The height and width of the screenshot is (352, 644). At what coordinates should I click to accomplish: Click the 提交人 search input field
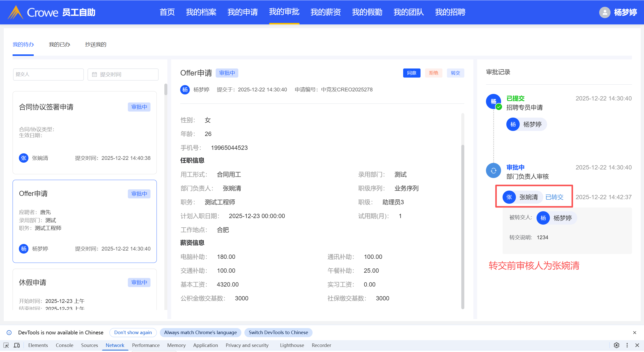(48, 75)
